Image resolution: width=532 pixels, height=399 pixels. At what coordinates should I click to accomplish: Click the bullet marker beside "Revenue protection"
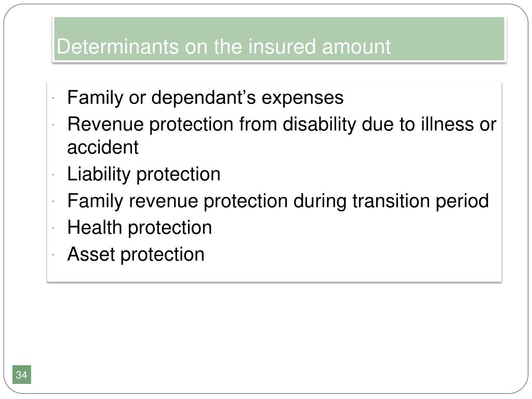(54, 125)
